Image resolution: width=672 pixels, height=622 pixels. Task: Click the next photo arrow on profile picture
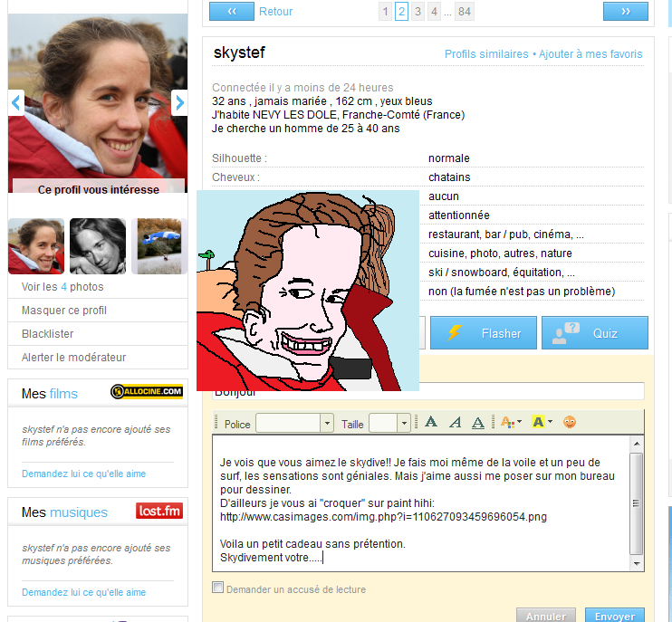coord(178,102)
